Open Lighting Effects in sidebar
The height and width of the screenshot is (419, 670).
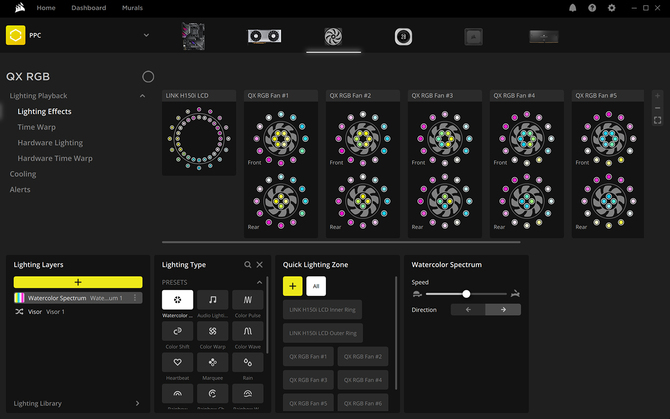tap(44, 111)
